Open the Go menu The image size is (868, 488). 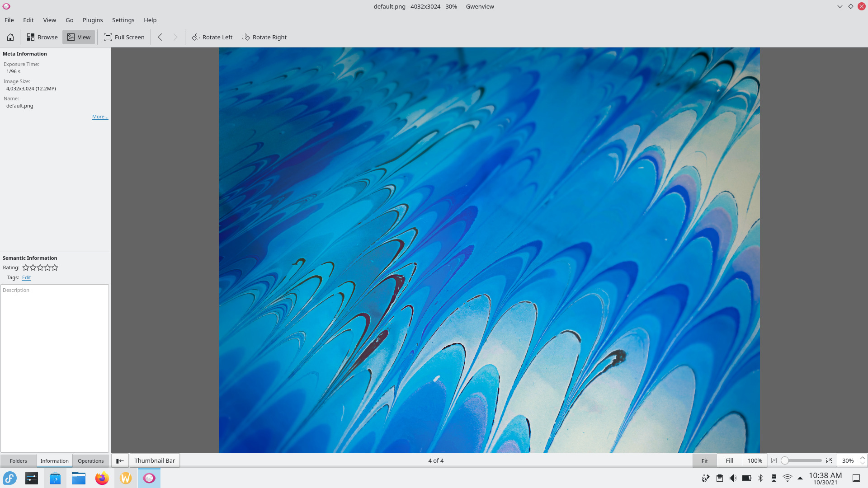click(70, 20)
